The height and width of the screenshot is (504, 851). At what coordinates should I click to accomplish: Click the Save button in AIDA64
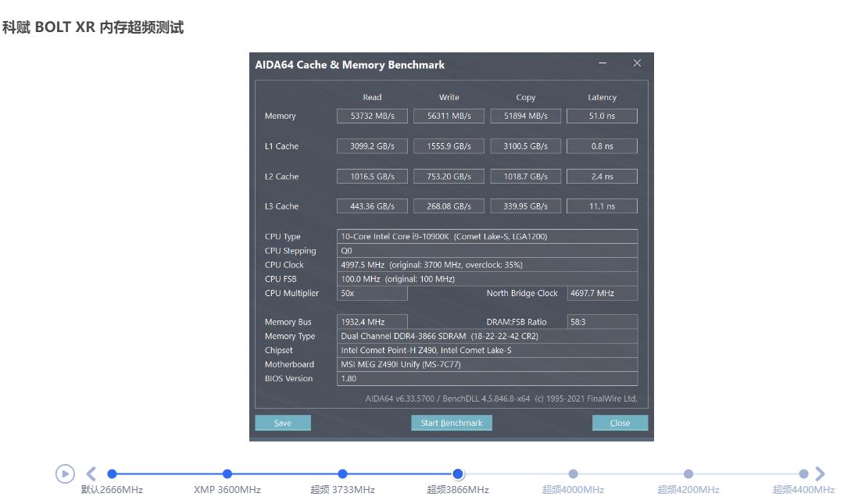(x=283, y=423)
